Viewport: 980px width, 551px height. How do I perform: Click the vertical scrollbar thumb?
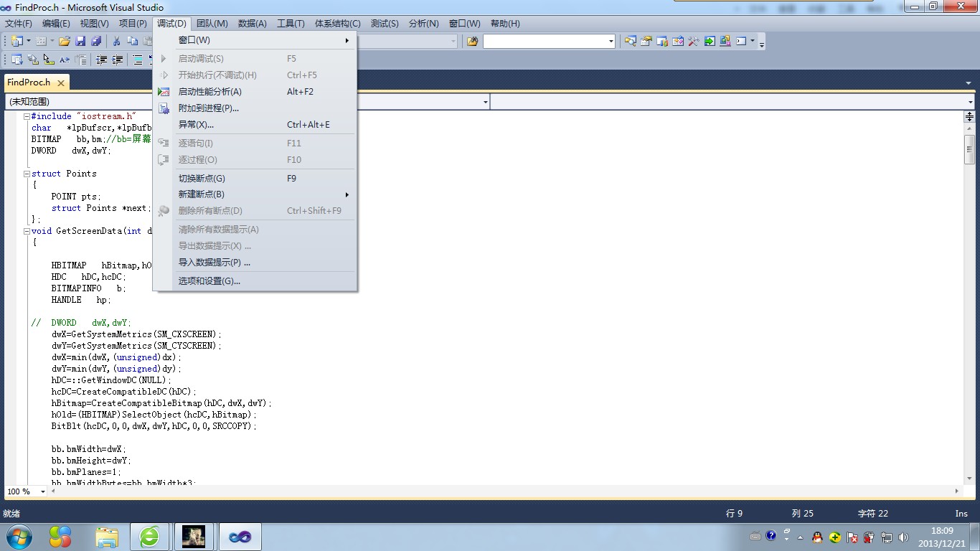(969, 149)
